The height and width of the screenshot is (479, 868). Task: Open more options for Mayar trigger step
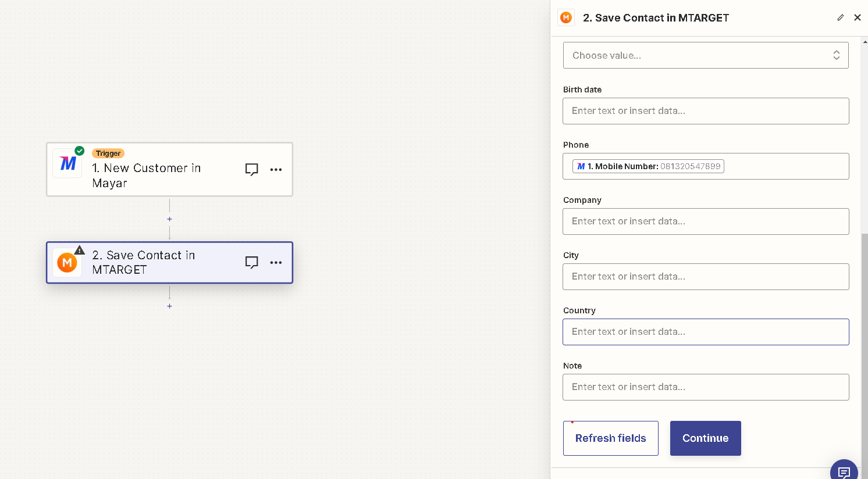(x=276, y=170)
